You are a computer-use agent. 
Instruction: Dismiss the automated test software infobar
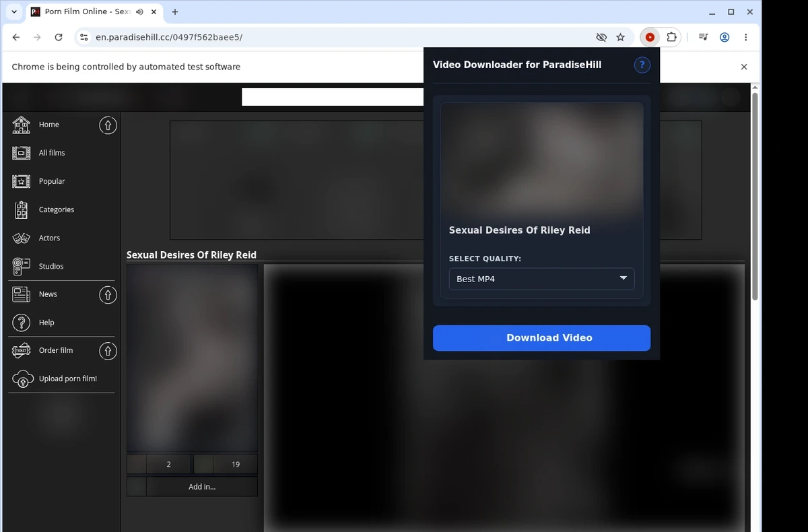coord(744,67)
